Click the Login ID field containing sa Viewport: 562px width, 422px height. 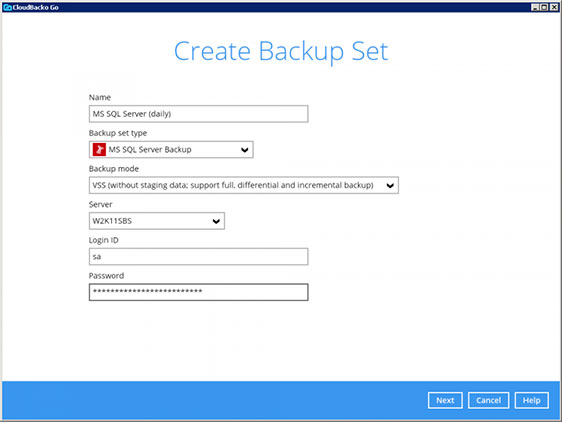pos(199,257)
